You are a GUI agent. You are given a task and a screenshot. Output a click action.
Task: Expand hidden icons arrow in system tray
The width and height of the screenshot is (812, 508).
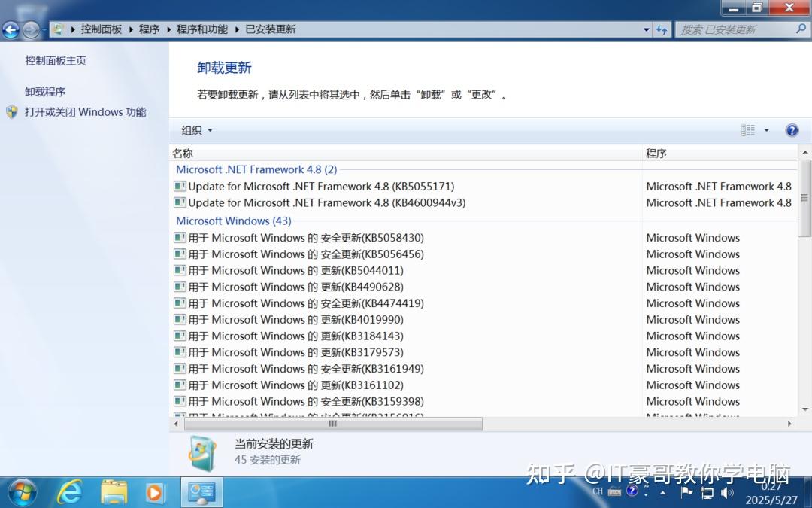(x=662, y=492)
